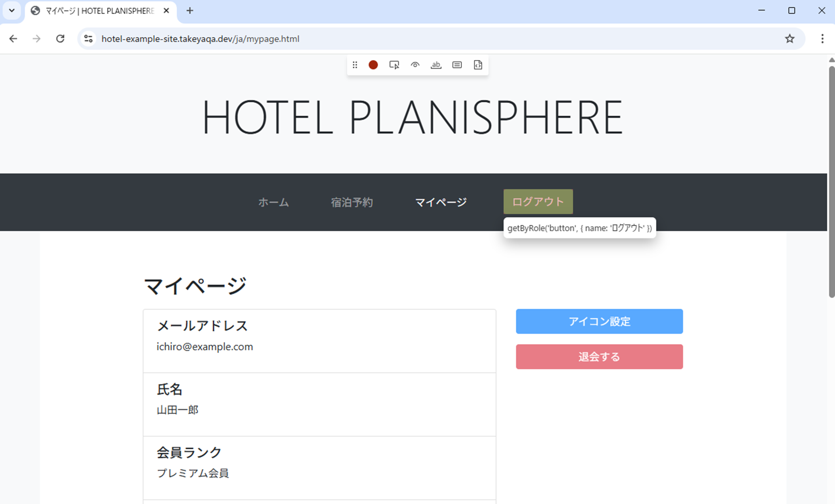The image size is (835, 504).
Task: Click the page vertical scrollbar thumb
Action: (x=831, y=182)
